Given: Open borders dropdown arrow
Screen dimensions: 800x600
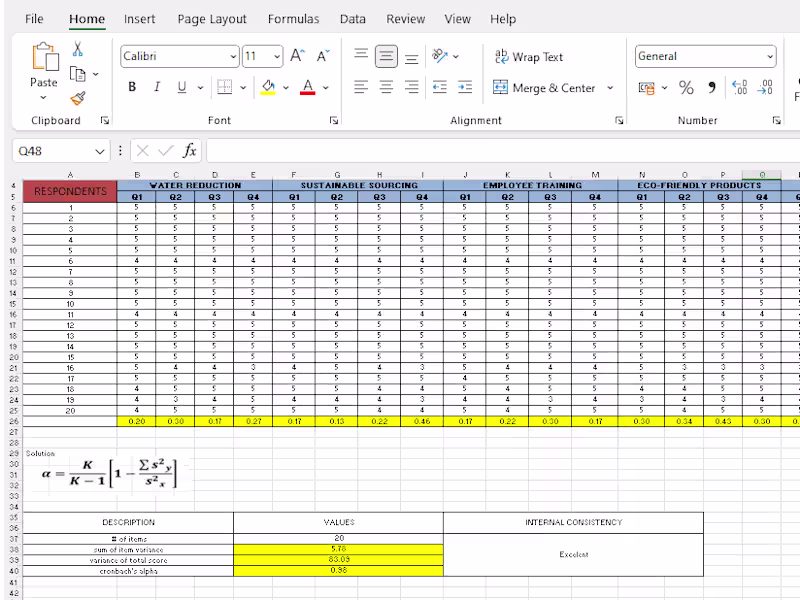Looking at the screenshot, I should pyautogui.click(x=243, y=88).
